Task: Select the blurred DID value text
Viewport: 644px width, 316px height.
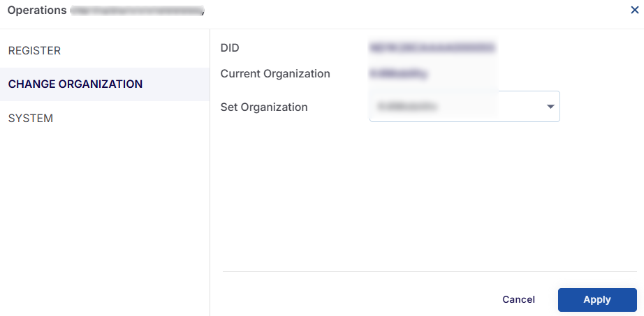Action: (x=432, y=48)
